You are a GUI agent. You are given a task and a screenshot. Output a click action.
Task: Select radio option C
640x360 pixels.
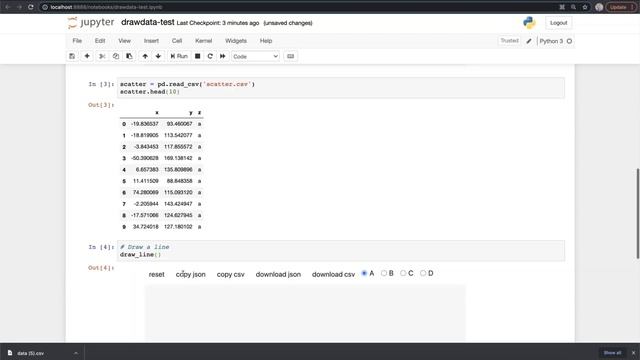tap(403, 273)
